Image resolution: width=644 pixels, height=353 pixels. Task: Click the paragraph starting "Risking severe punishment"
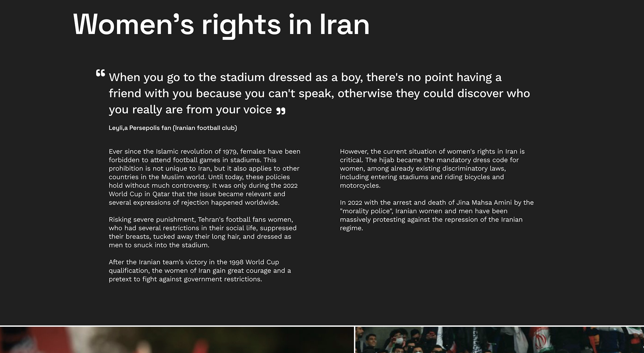[x=203, y=232]
